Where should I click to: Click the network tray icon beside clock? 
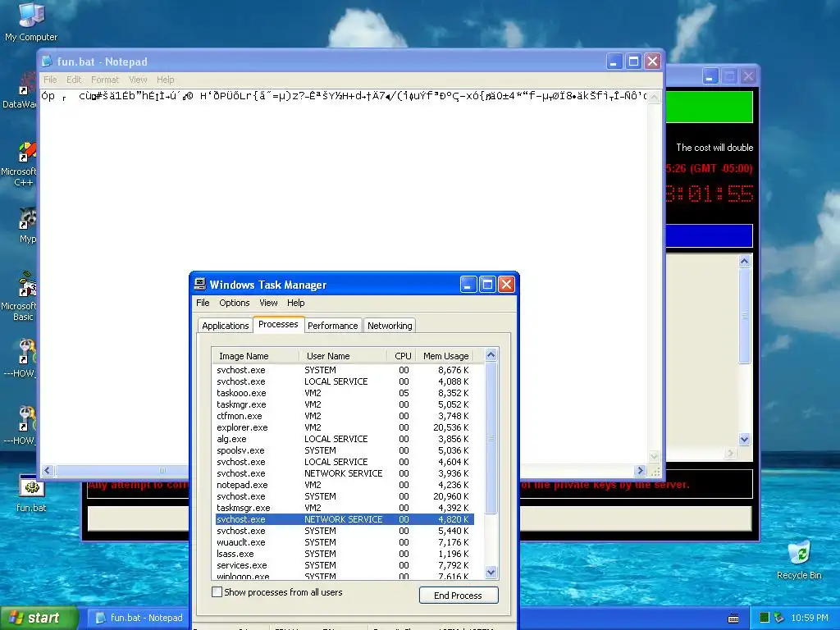[779, 618]
